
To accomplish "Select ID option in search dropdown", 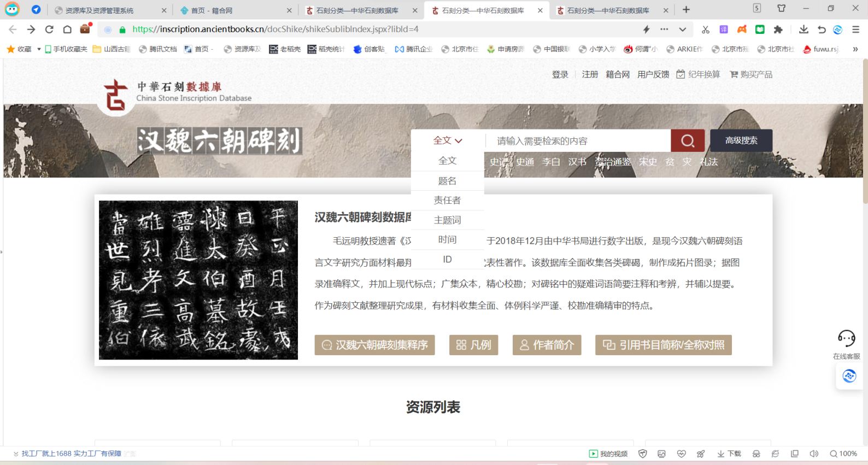I will tap(448, 260).
